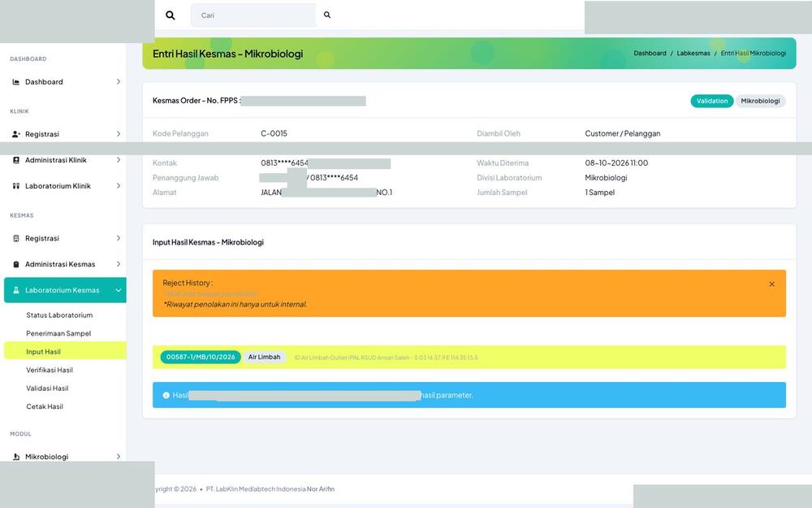Click the Kesmas Registrasi document icon
Viewport: 812px width, 508px height.
pos(16,238)
